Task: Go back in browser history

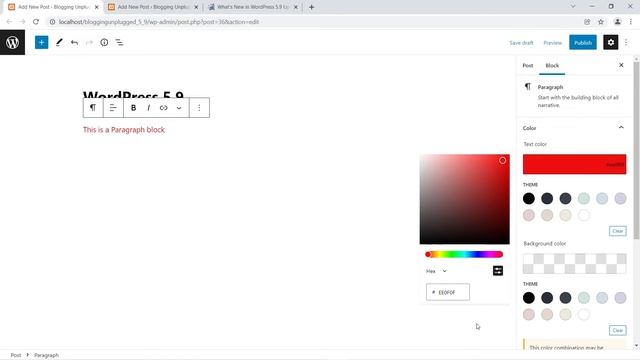Action: 9,22
